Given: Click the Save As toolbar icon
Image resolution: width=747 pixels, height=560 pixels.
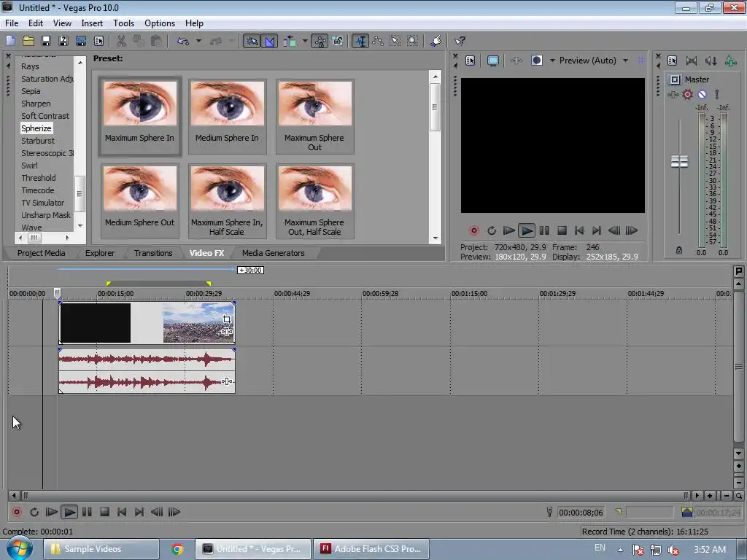Looking at the screenshot, I should pos(63,42).
